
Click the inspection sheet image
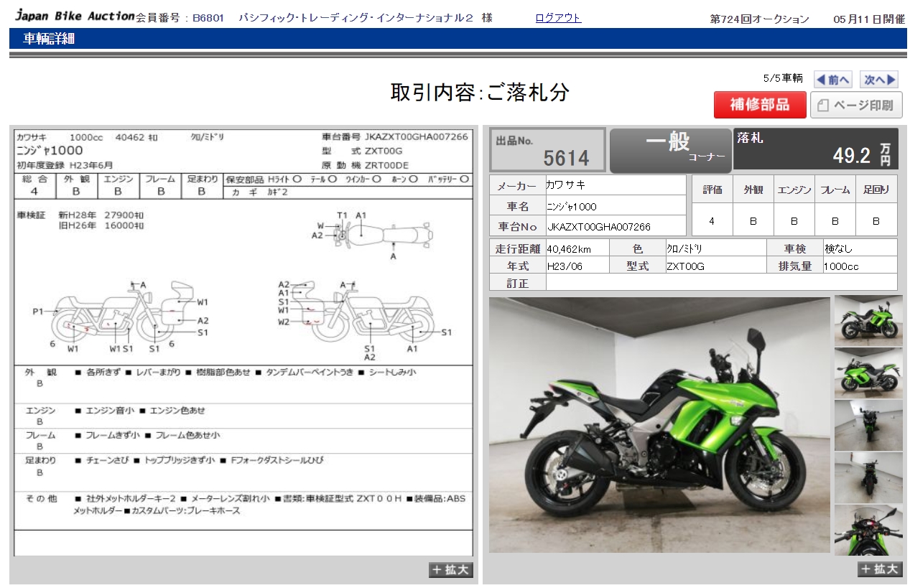243,342
